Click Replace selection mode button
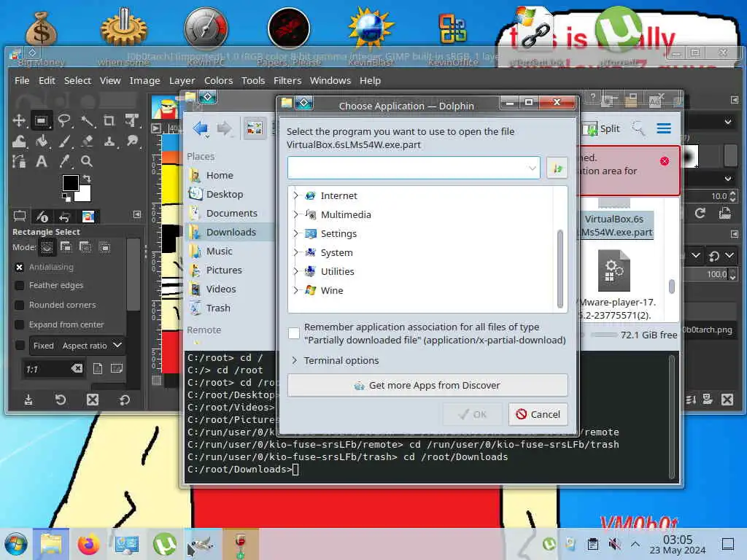The width and height of the screenshot is (747, 560). pyautogui.click(x=47, y=247)
